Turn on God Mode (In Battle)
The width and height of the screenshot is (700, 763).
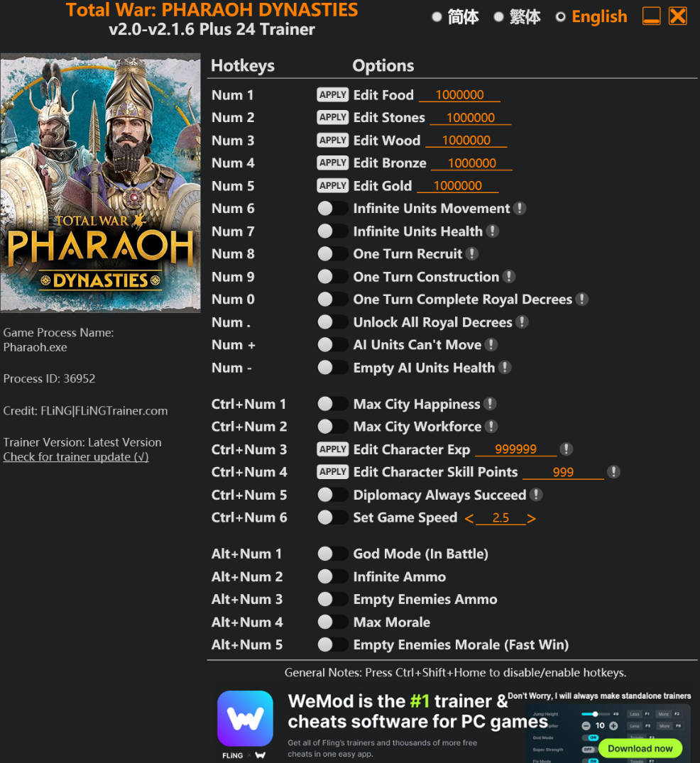332,554
